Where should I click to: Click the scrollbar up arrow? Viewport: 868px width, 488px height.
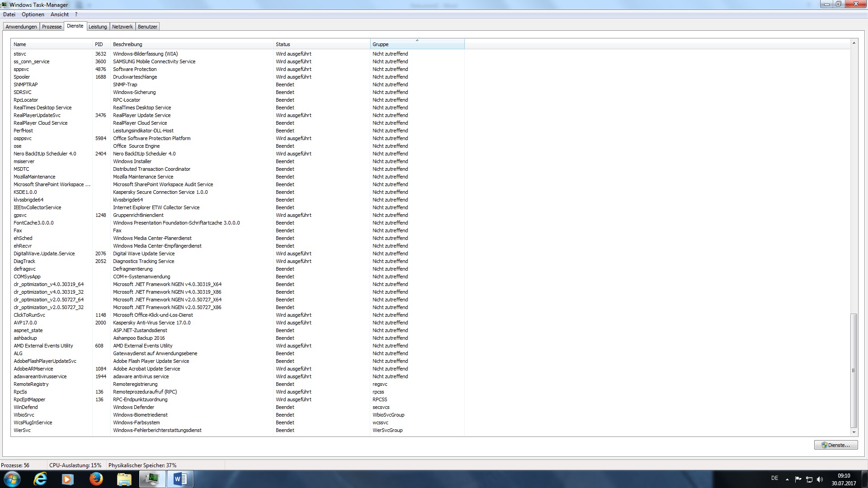click(854, 43)
